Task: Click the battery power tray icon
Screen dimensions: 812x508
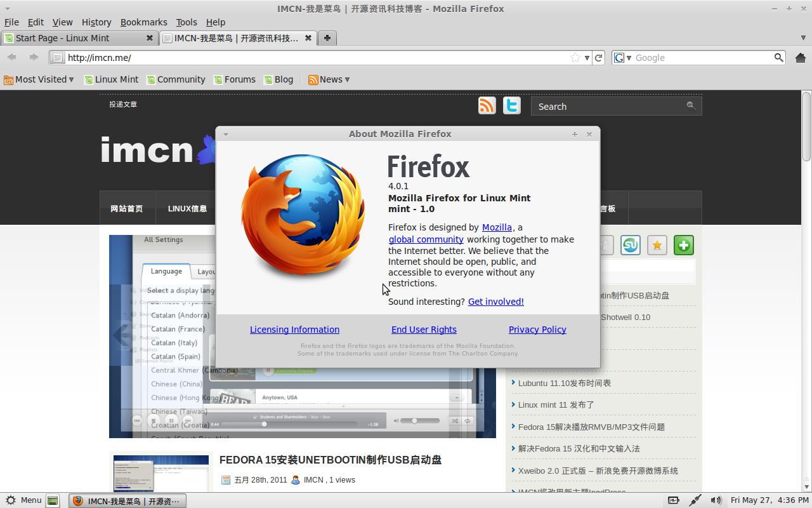Action: pos(673,500)
